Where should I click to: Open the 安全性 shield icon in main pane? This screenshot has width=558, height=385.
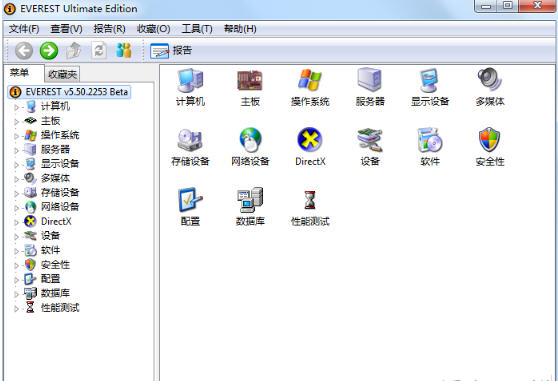pos(490,139)
